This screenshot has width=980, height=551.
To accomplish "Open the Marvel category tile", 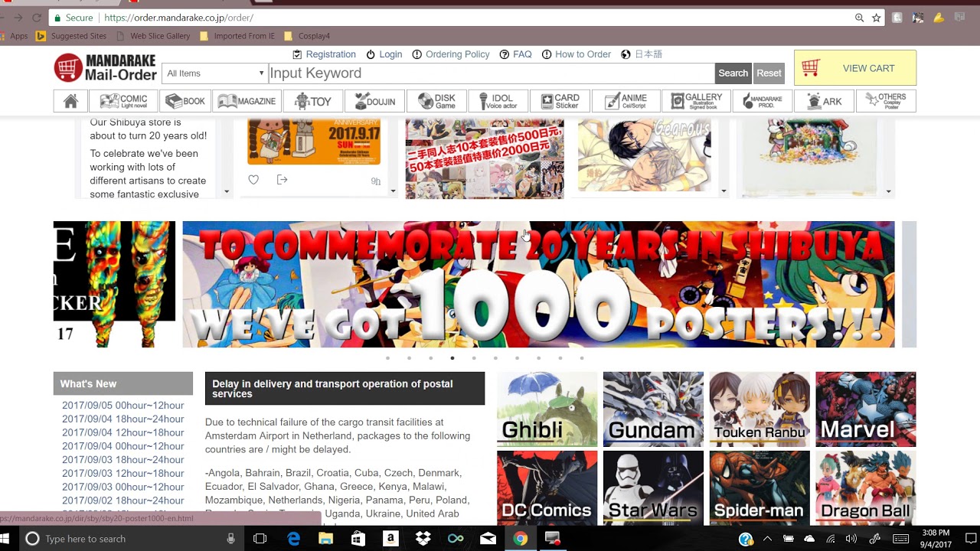I will point(866,409).
